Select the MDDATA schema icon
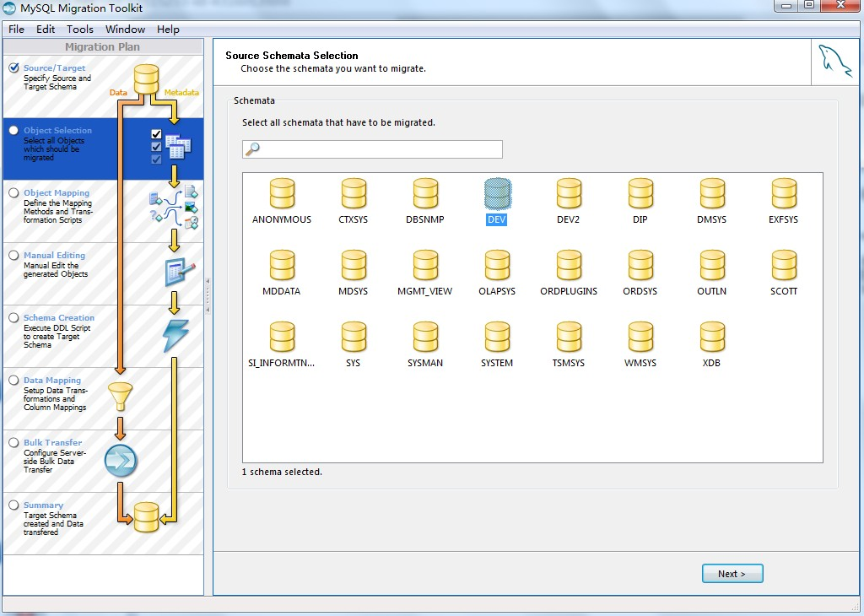This screenshot has width=864, height=616. (282, 265)
